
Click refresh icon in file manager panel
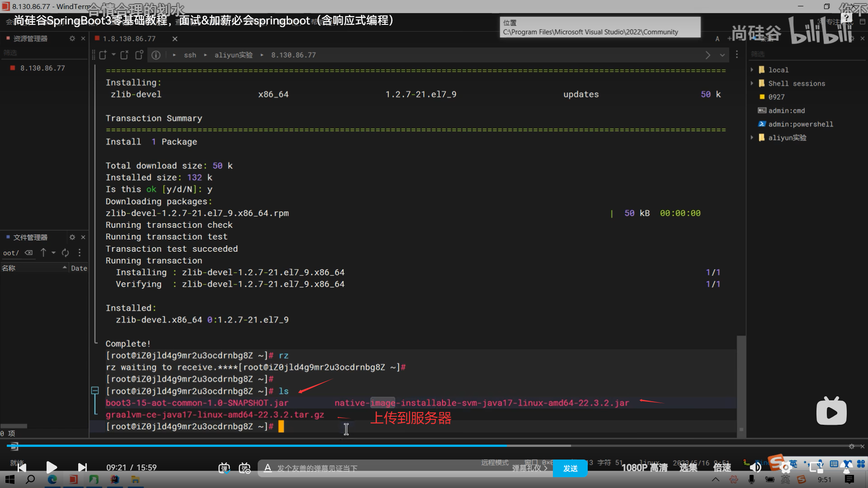point(66,253)
